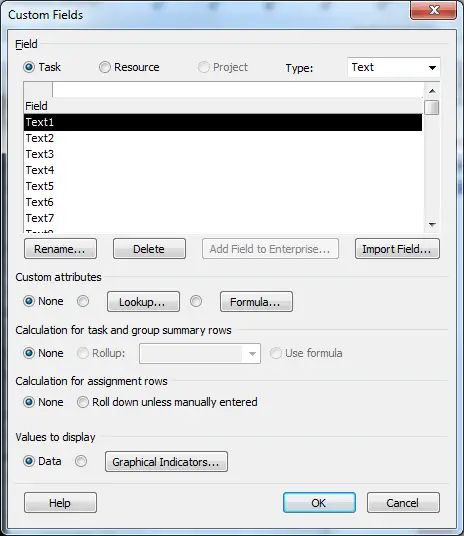Select Text6 in the field list
The image size is (464, 536).
(x=223, y=202)
